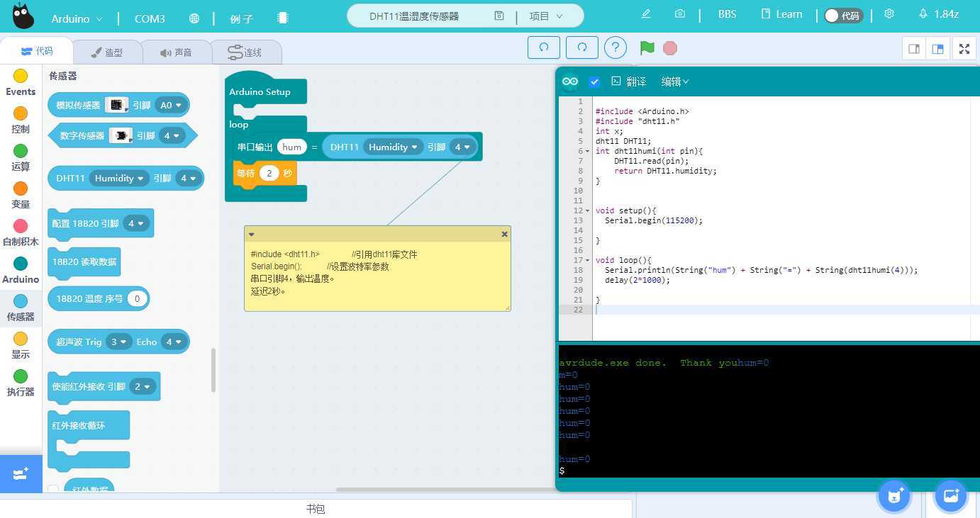Open A0 pin dropdown on 模拟传感器 block
The height and width of the screenshot is (518, 980).
(170, 105)
